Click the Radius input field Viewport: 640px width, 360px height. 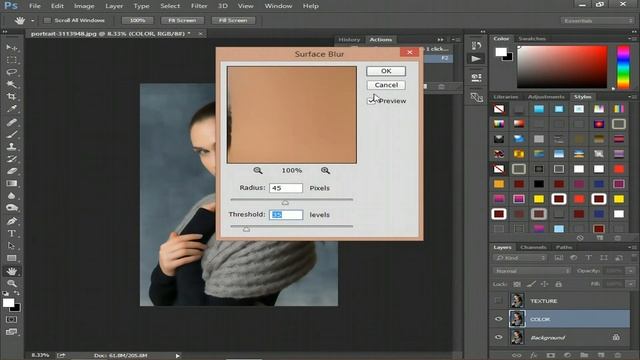286,188
